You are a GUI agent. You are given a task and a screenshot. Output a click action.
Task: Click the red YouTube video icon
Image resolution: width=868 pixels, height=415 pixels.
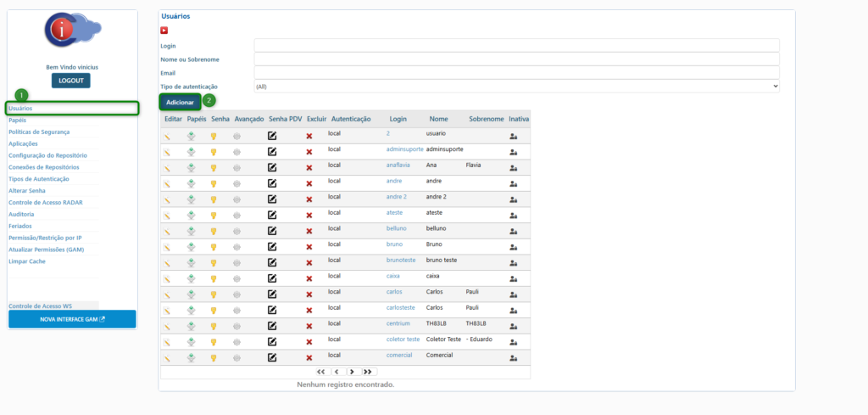coord(164,31)
